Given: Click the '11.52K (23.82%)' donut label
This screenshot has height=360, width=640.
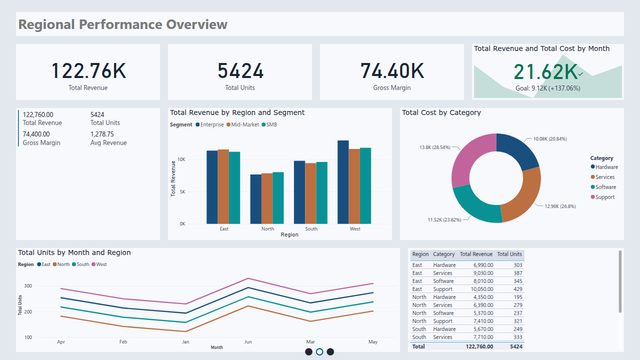Looking at the screenshot, I should tap(444, 220).
